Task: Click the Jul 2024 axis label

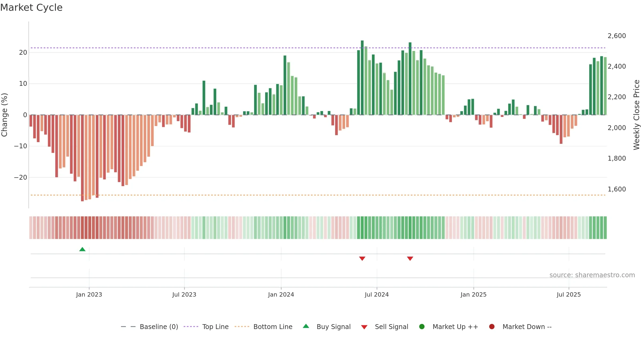Action: pos(377,295)
